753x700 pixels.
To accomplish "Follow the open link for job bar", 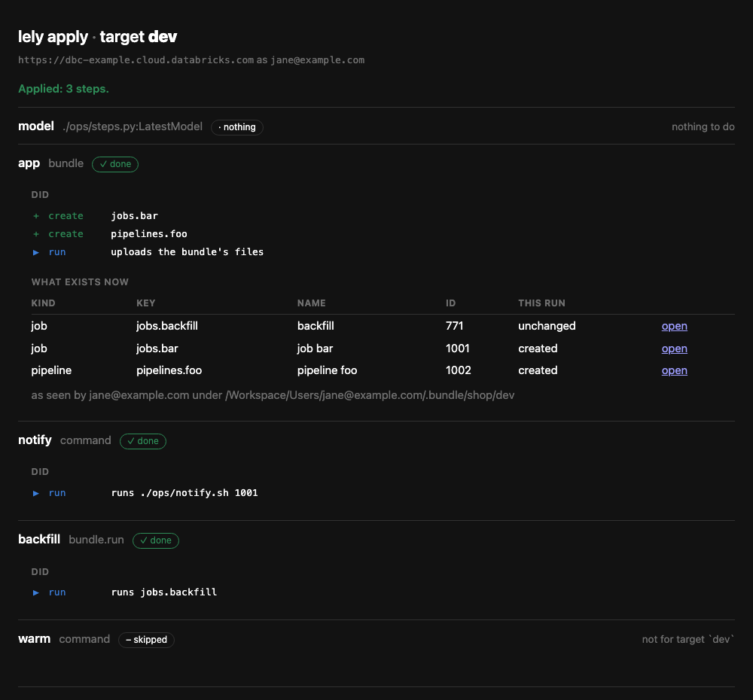I will click(674, 348).
